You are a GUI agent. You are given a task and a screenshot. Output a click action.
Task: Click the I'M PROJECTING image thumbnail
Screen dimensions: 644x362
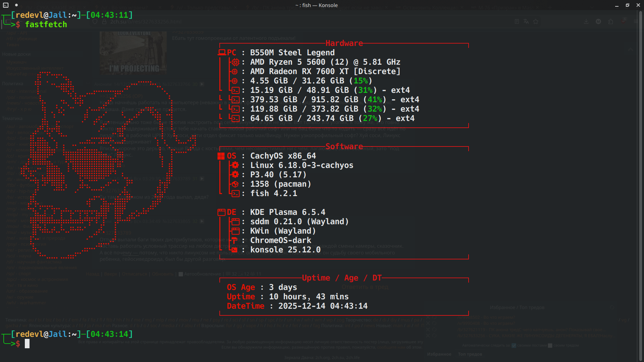point(133,53)
